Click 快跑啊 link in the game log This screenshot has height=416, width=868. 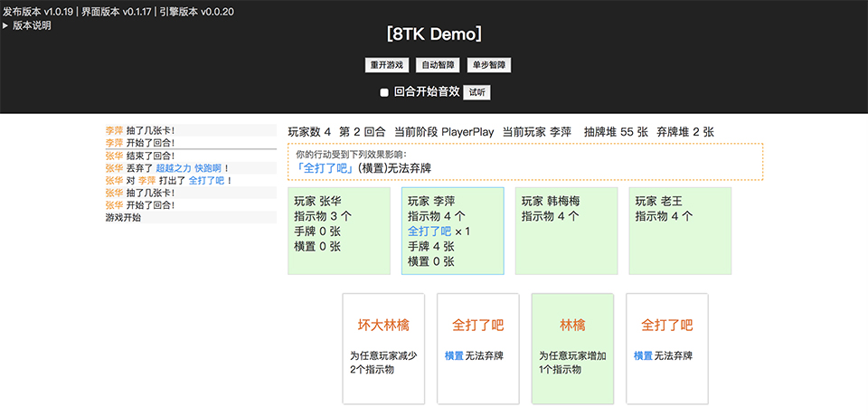tap(208, 168)
